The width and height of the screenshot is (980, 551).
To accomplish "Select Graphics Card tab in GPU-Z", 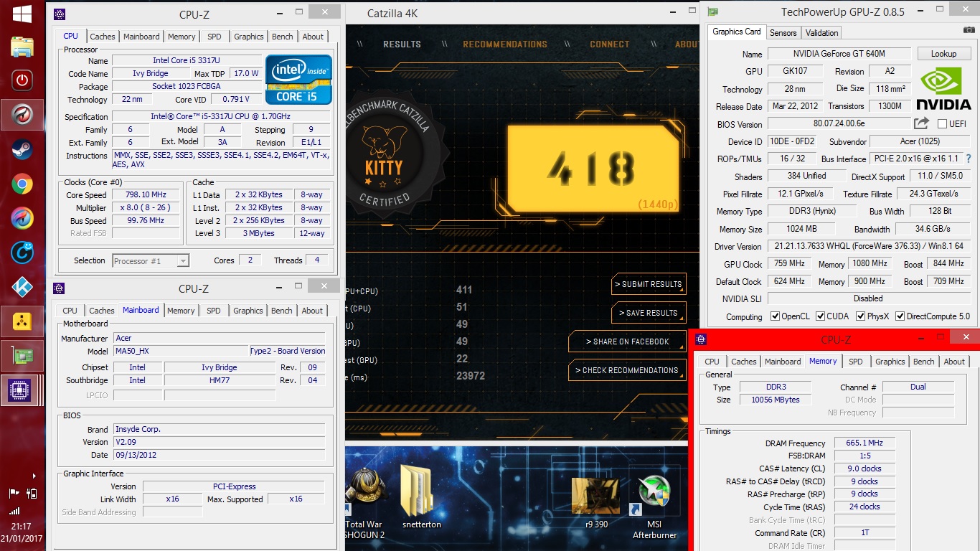I will coord(736,32).
